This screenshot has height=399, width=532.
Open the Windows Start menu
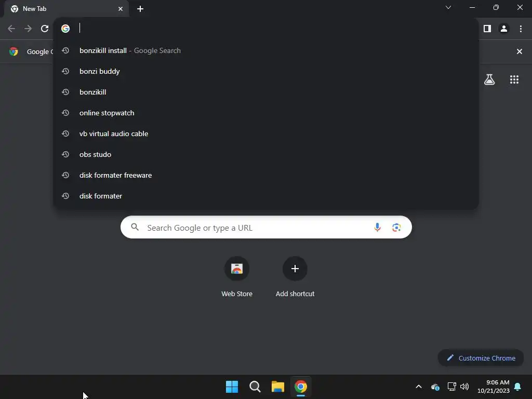[232, 387]
